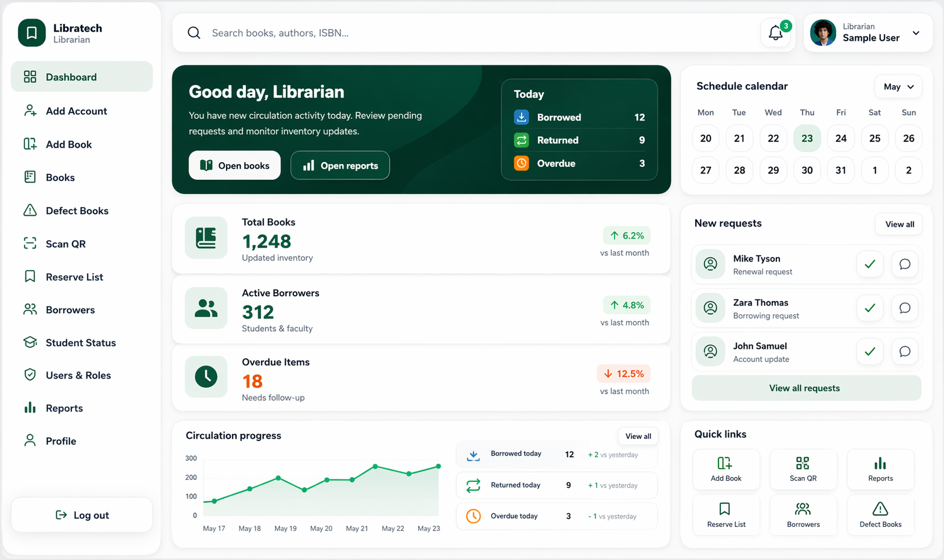This screenshot has width=944, height=560.
Task: Click the Total Books book icon tile
Action: point(206,238)
